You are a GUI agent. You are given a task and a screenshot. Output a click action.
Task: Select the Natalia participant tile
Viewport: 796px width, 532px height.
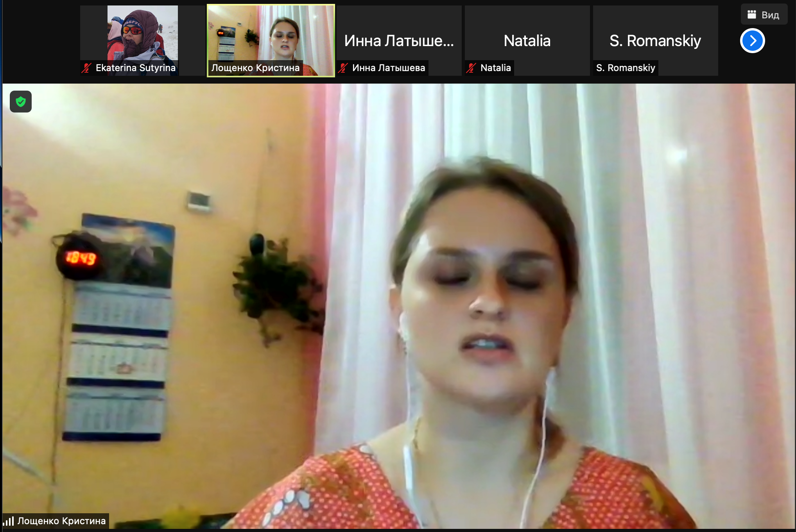[x=527, y=40]
